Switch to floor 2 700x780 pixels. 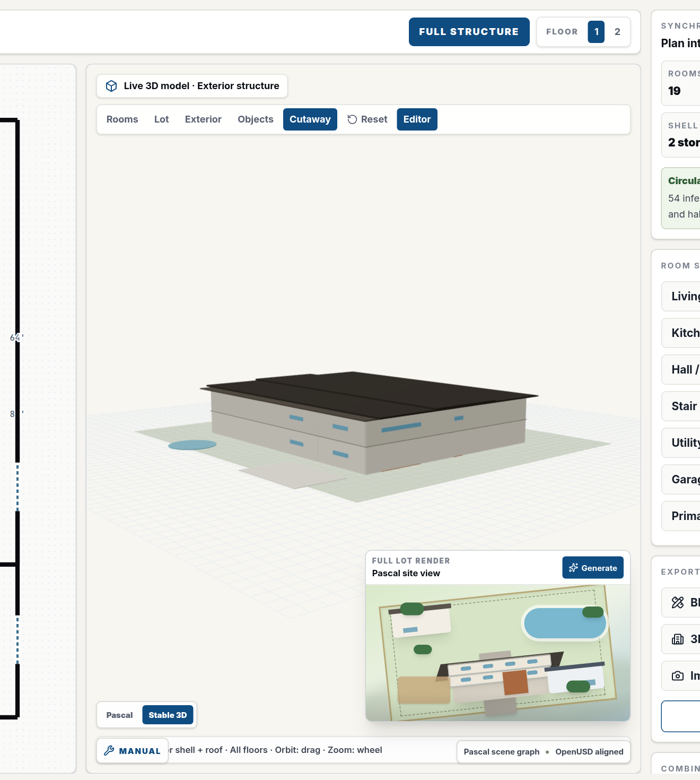click(617, 32)
